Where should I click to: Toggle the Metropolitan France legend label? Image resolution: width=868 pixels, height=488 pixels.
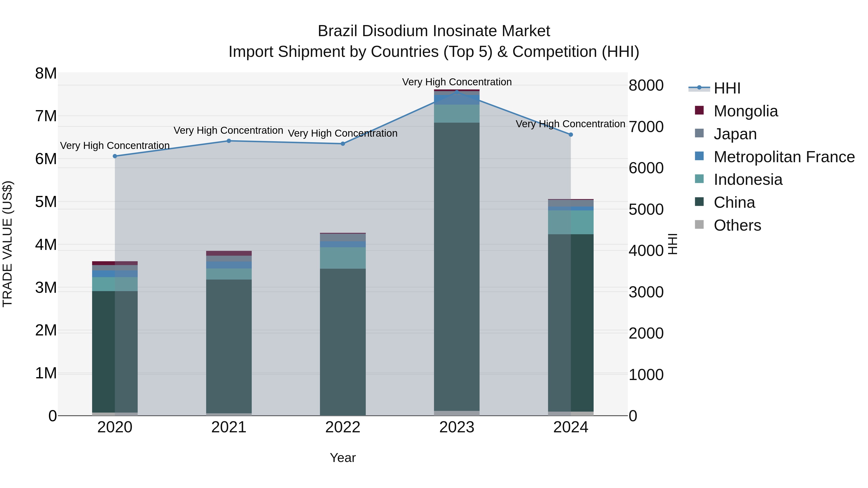784,157
